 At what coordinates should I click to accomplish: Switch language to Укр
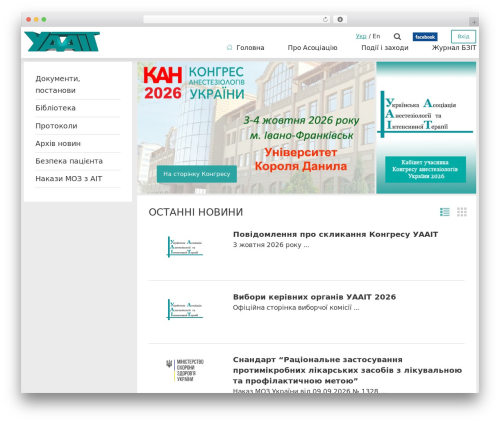point(361,36)
